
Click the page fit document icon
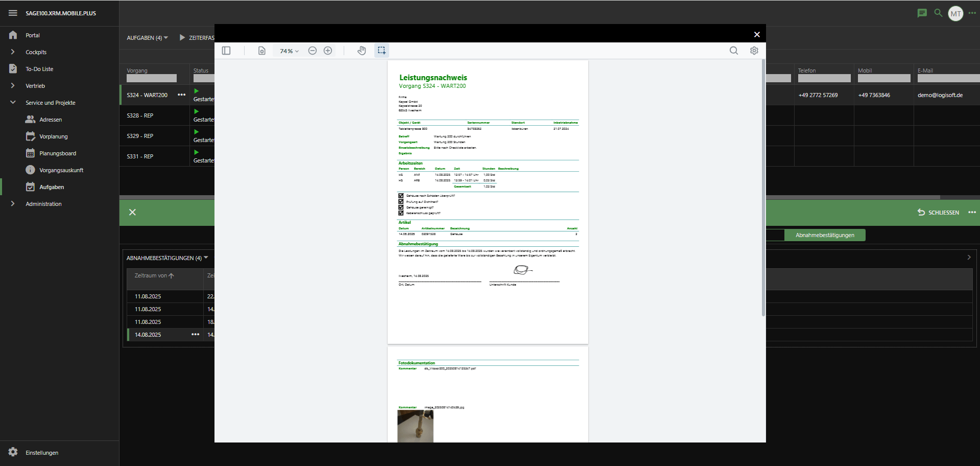262,51
